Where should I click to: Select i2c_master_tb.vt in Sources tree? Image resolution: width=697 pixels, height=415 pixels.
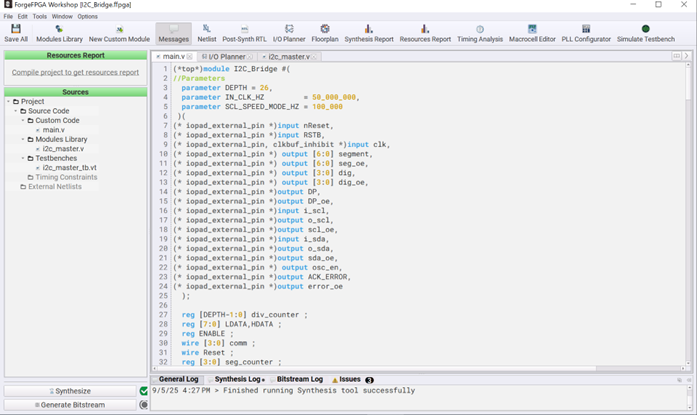pos(69,167)
